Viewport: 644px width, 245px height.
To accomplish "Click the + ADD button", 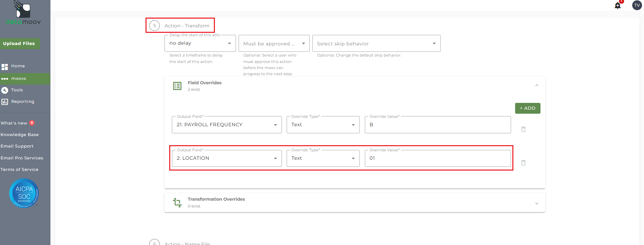I will (527, 108).
